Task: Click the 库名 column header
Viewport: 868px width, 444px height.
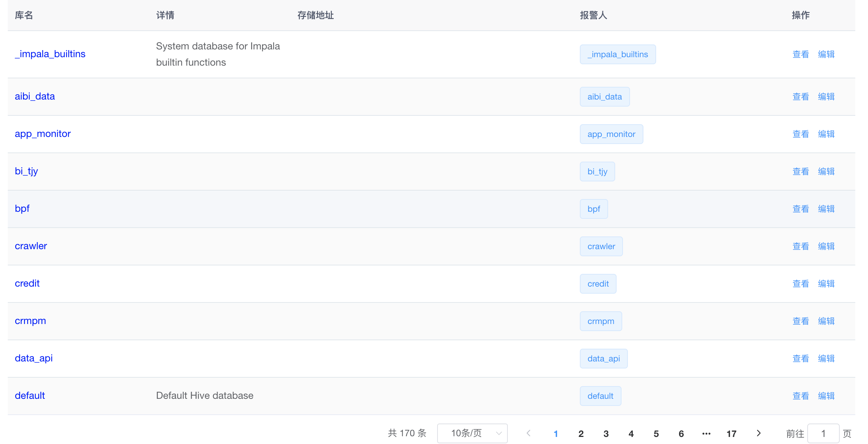Action: pos(24,15)
